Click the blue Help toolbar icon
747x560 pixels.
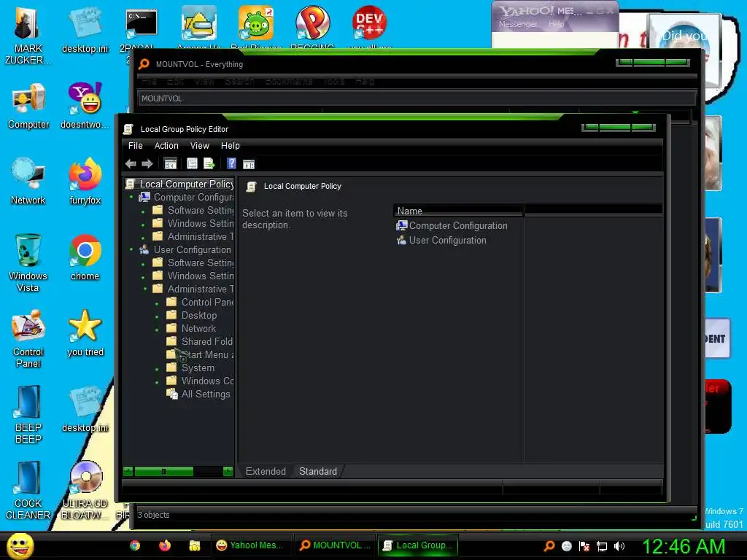(231, 164)
